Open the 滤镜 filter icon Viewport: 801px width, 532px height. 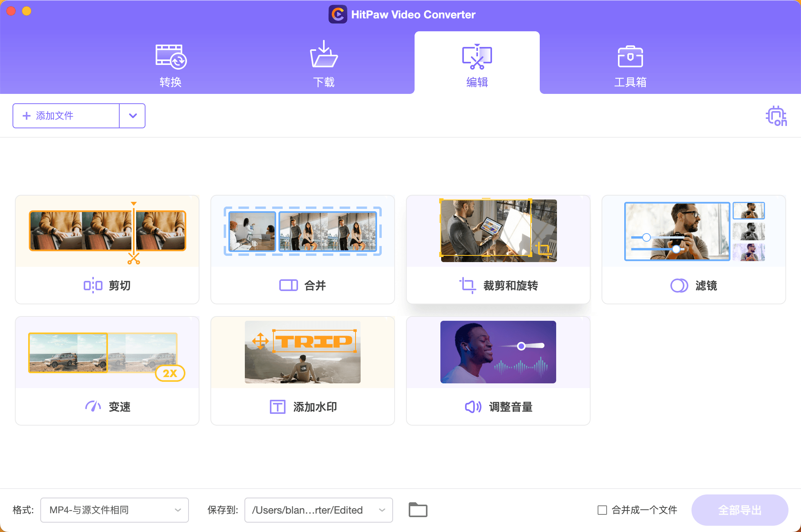coord(679,286)
